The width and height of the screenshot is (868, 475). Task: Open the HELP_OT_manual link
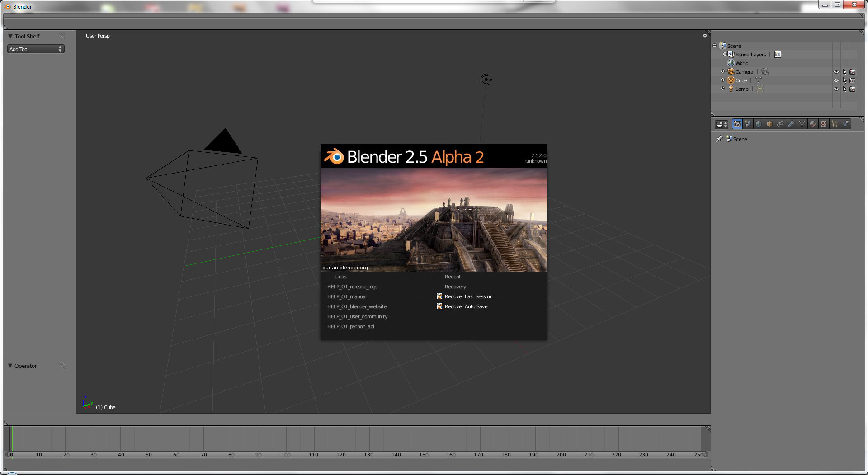pos(347,296)
